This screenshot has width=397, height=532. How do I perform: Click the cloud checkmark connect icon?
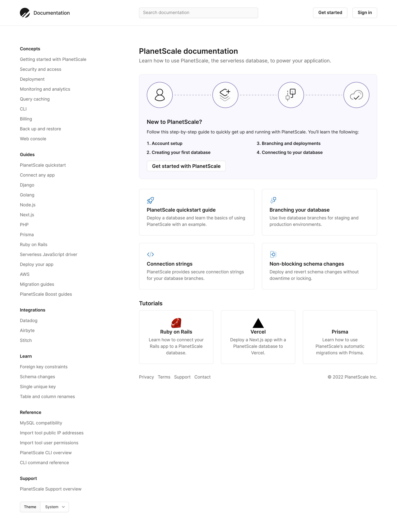(356, 95)
